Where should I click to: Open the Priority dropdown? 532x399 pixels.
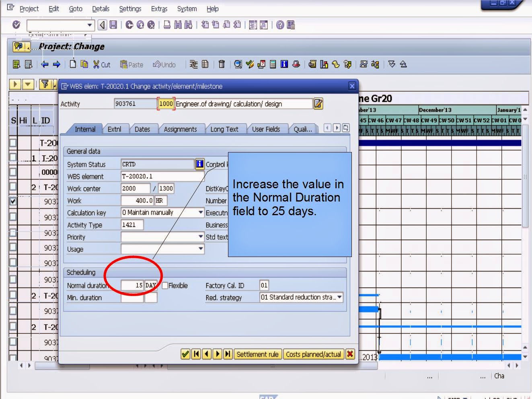pyautogui.click(x=200, y=237)
